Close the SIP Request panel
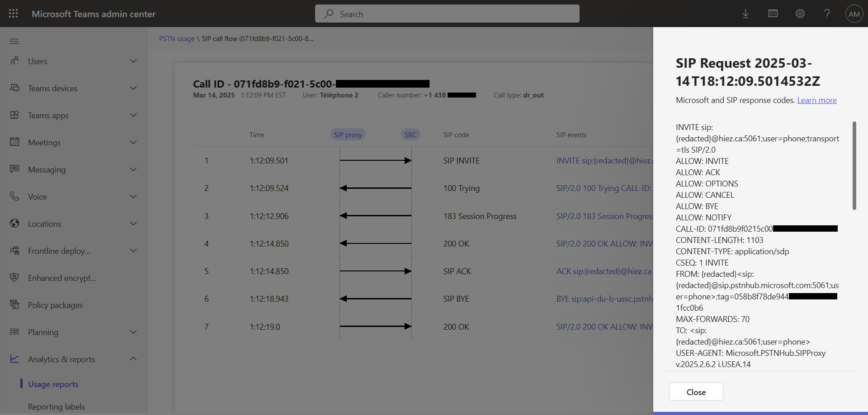 [x=696, y=392]
